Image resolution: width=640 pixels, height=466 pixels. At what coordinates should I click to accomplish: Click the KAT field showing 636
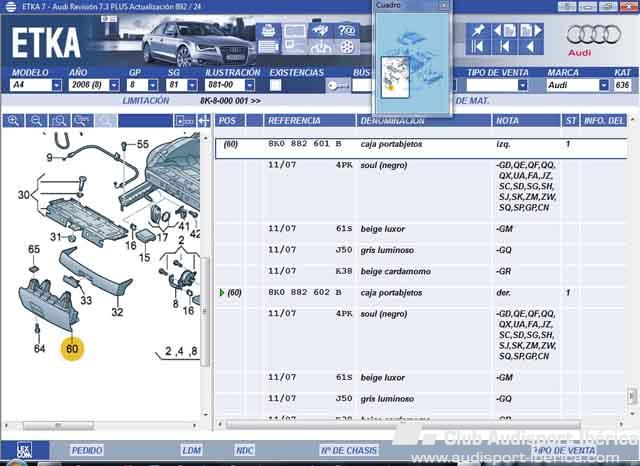coord(622,85)
